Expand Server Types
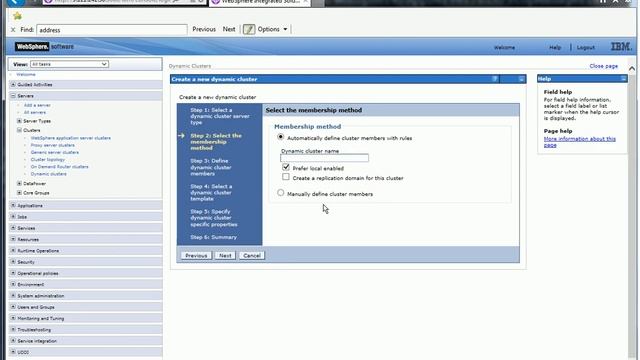This screenshot has height=360, width=640. tap(19, 121)
